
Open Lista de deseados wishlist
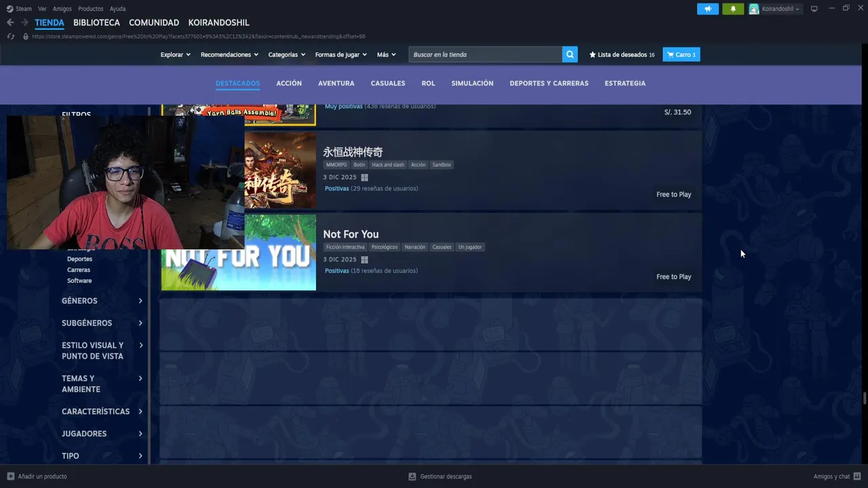point(622,54)
